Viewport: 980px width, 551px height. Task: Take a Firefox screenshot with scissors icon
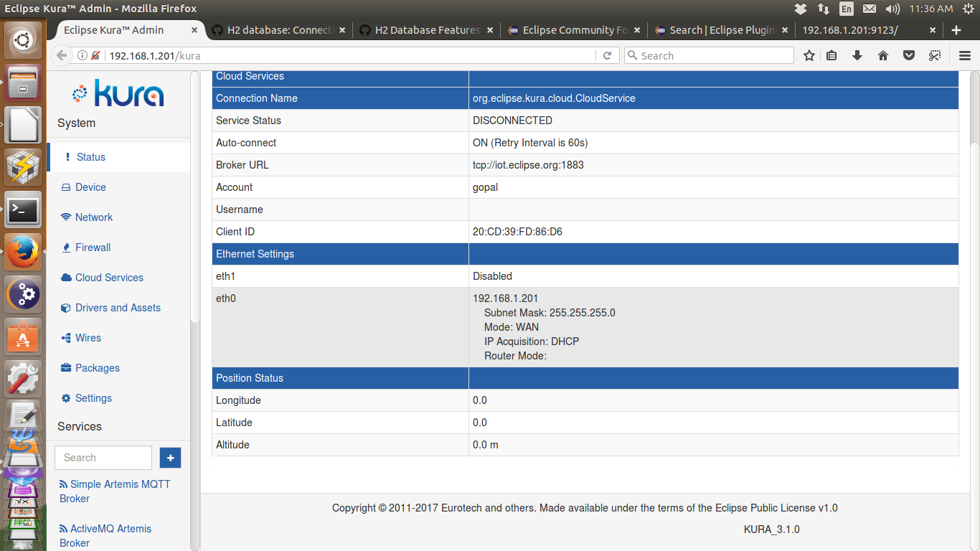coord(935,56)
